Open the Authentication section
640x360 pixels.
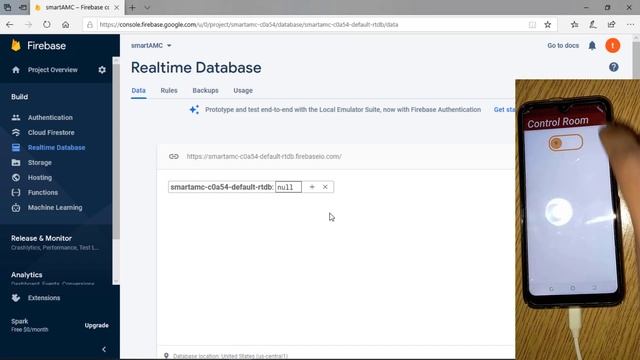tap(50, 118)
